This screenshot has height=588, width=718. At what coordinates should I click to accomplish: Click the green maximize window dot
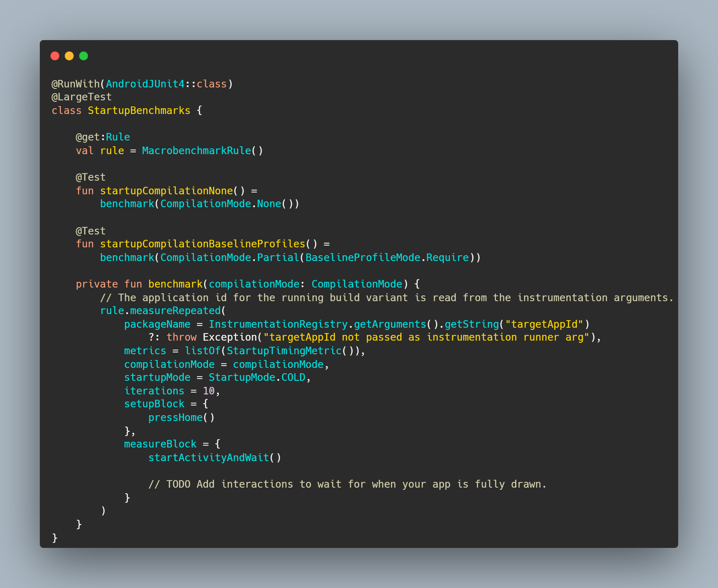coord(84,56)
